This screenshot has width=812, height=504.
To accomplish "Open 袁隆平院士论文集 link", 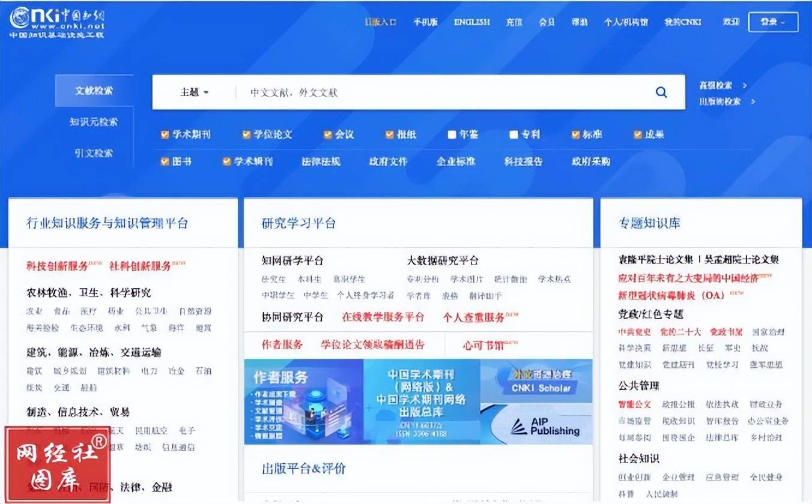I will click(655, 260).
